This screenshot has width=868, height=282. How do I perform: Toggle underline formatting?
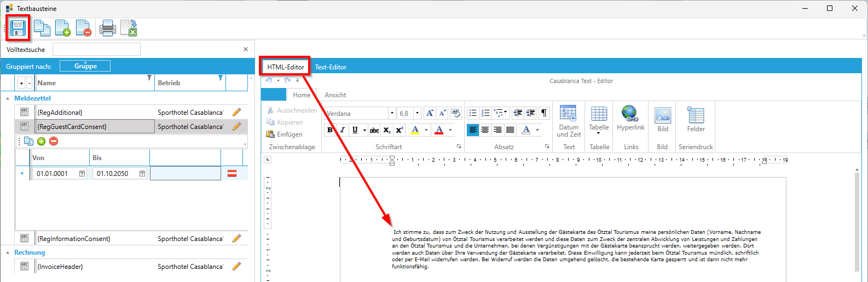(355, 130)
